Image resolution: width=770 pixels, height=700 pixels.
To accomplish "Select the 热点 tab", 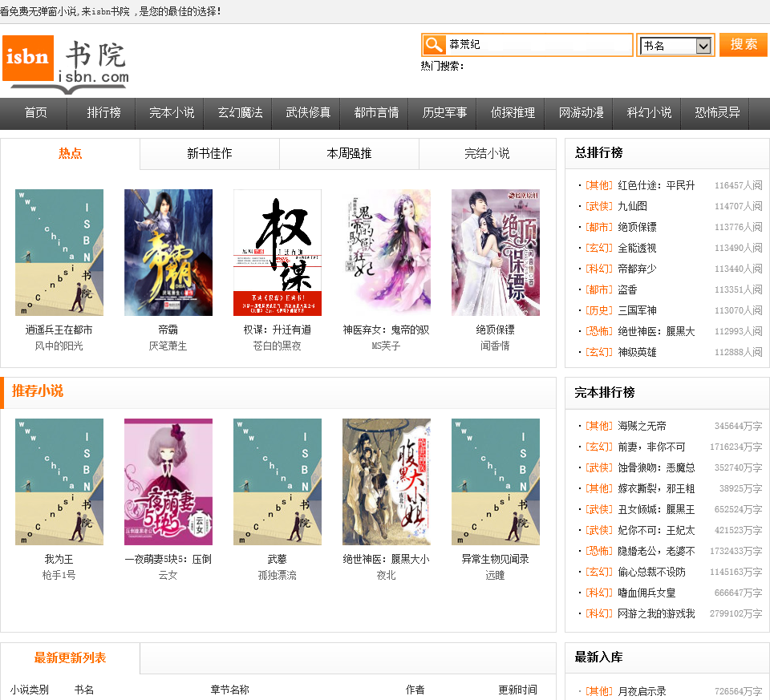I will tap(71, 154).
